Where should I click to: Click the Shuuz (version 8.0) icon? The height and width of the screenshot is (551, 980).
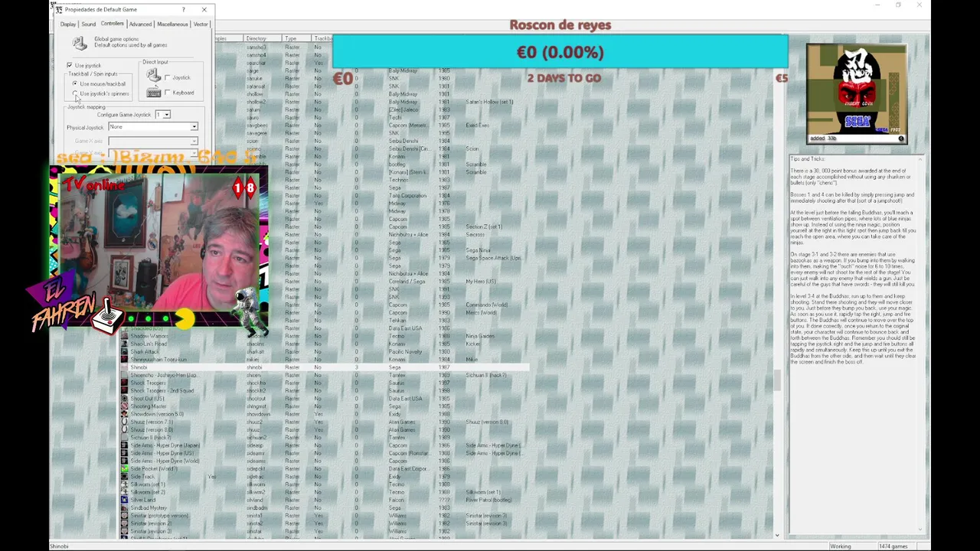click(x=124, y=429)
